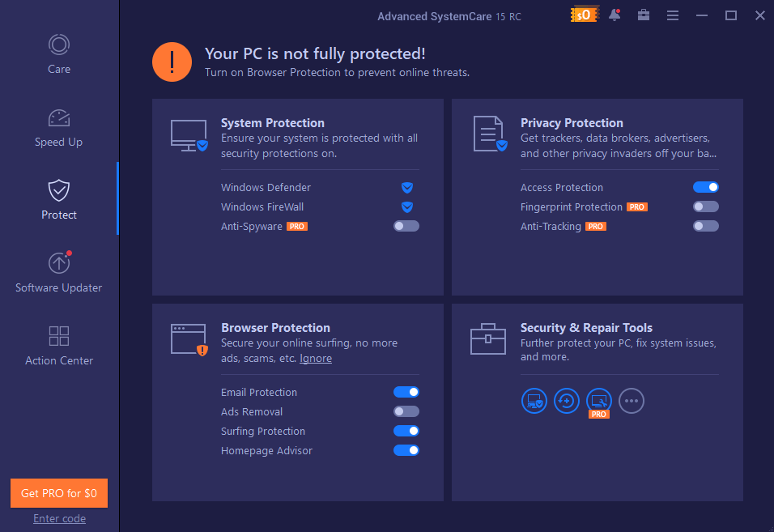Click Get PRO for $0 button
Image resolution: width=774 pixels, height=532 pixels.
59,493
